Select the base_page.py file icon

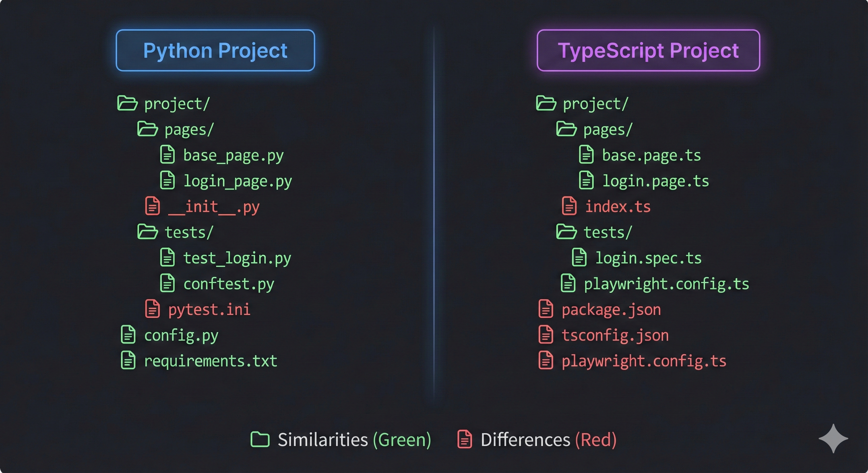168,155
